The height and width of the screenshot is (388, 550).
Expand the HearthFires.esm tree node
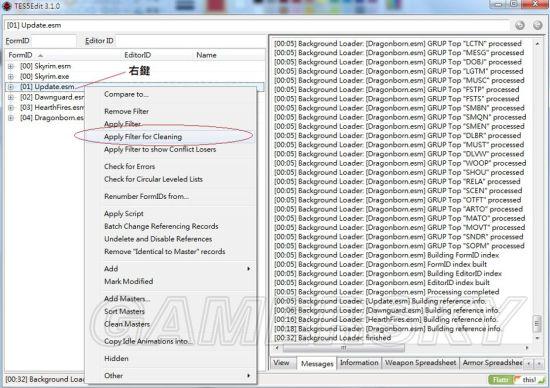click(x=11, y=107)
